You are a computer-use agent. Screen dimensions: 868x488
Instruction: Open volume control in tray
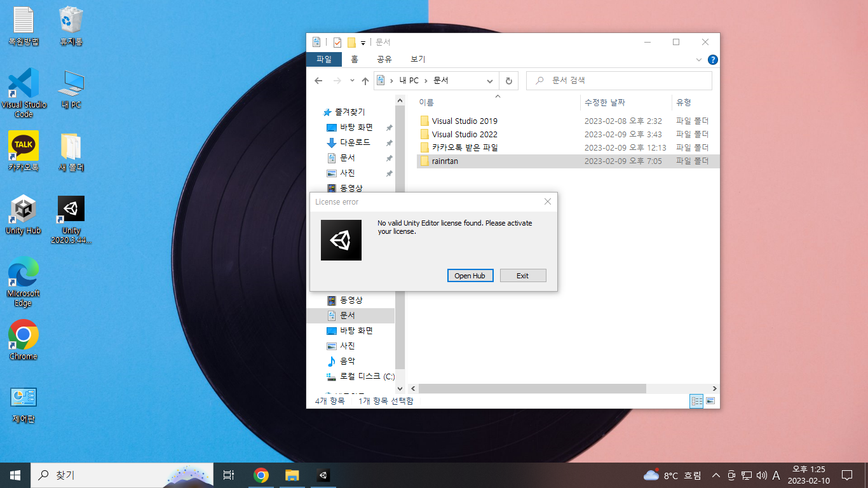pos(762,475)
